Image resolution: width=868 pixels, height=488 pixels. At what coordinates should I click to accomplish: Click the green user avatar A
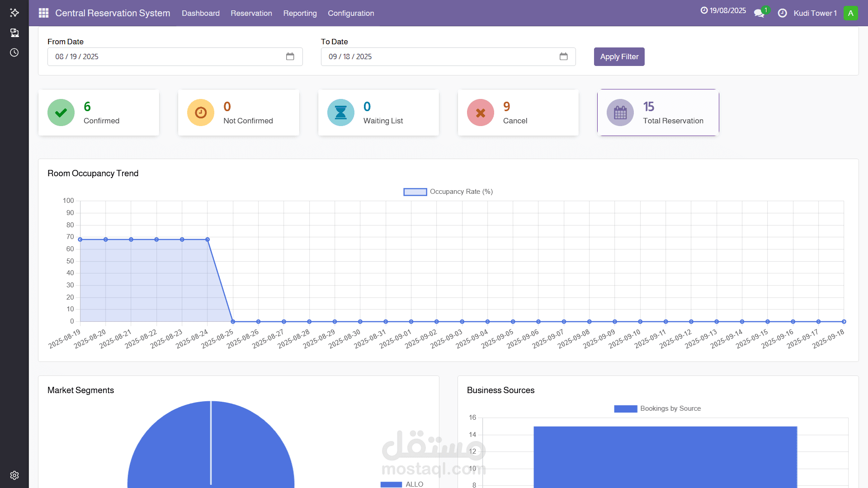tap(850, 13)
